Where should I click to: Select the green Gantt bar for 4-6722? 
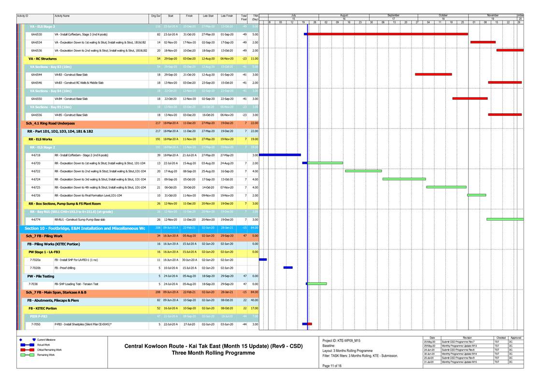[363, 171]
